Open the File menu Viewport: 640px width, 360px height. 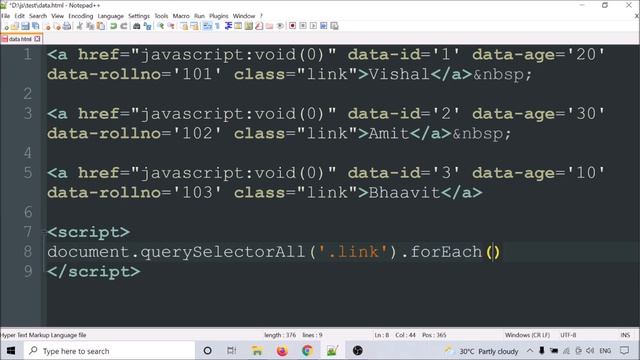point(5,16)
